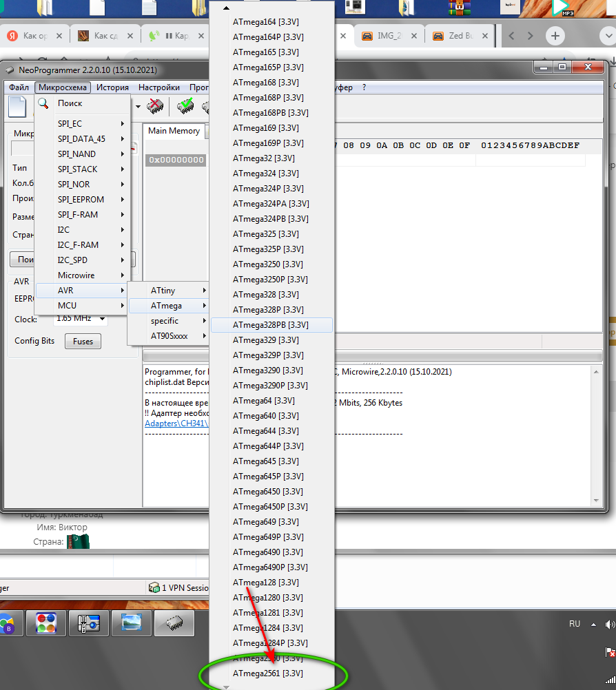The image size is (616, 690).
Task: Expand the SPI_NAND submenu
Action: [123, 154]
